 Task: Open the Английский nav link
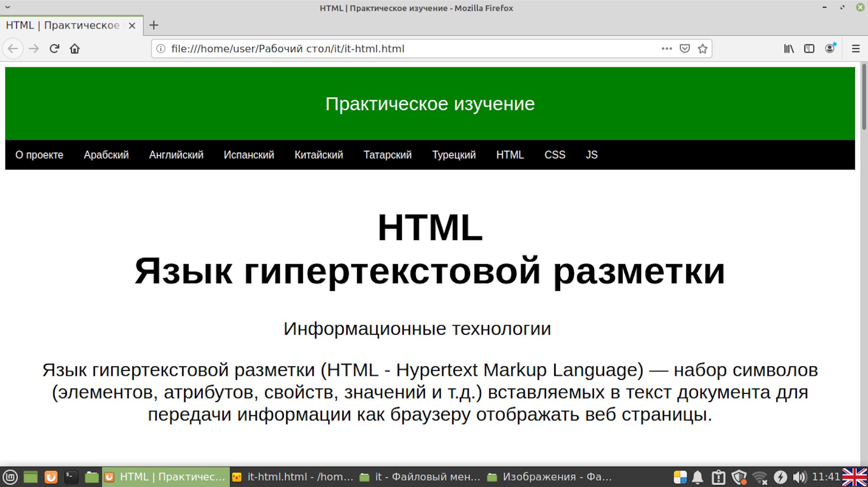tap(176, 155)
